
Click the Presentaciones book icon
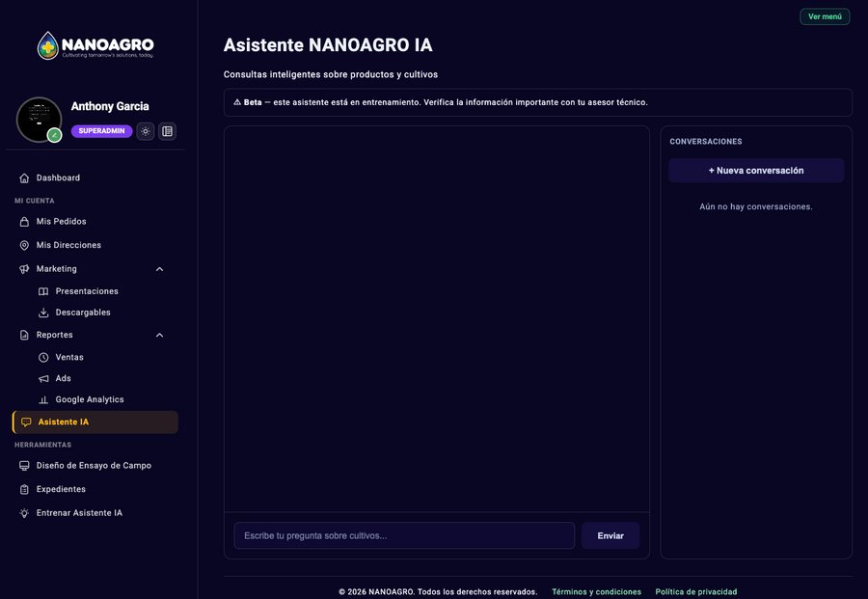[43, 291]
